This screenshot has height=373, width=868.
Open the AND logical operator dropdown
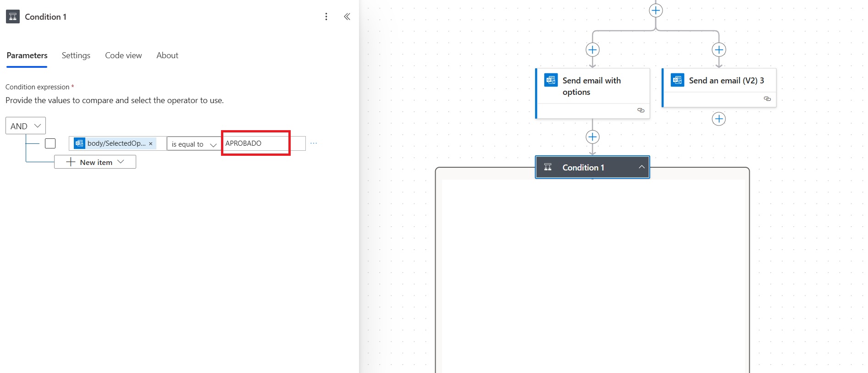coord(26,126)
